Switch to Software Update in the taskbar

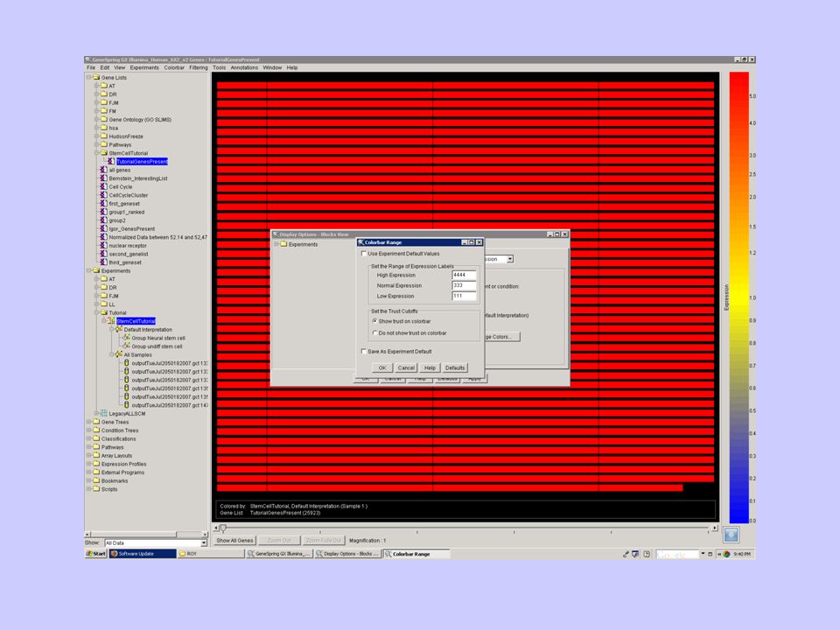(x=143, y=554)
